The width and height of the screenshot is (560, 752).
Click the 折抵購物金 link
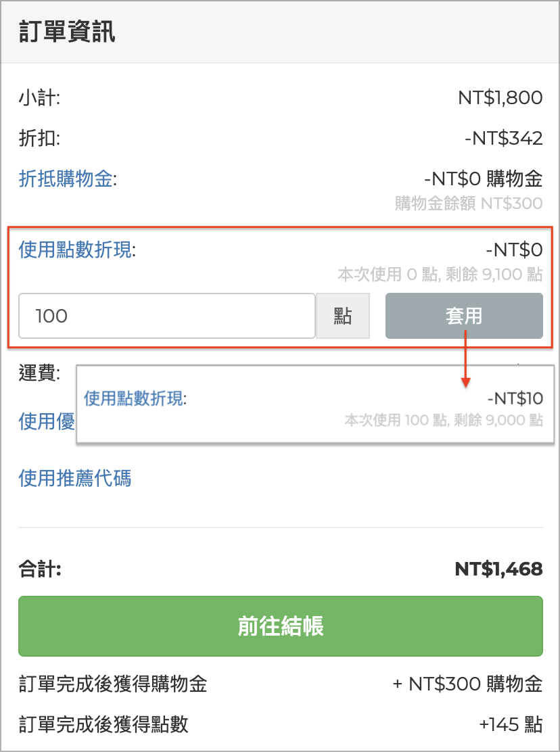pyautogui.click(x=66, y=179)
